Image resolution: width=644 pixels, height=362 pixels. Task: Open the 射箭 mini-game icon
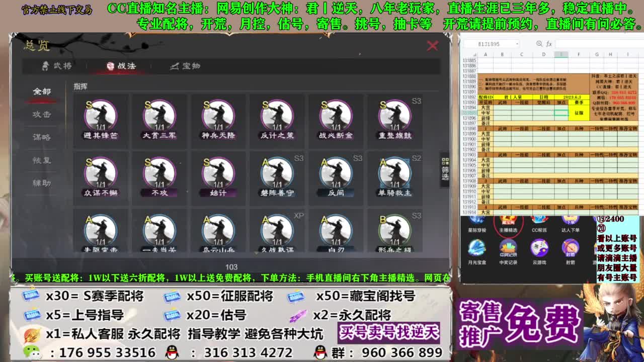point(570,252)
